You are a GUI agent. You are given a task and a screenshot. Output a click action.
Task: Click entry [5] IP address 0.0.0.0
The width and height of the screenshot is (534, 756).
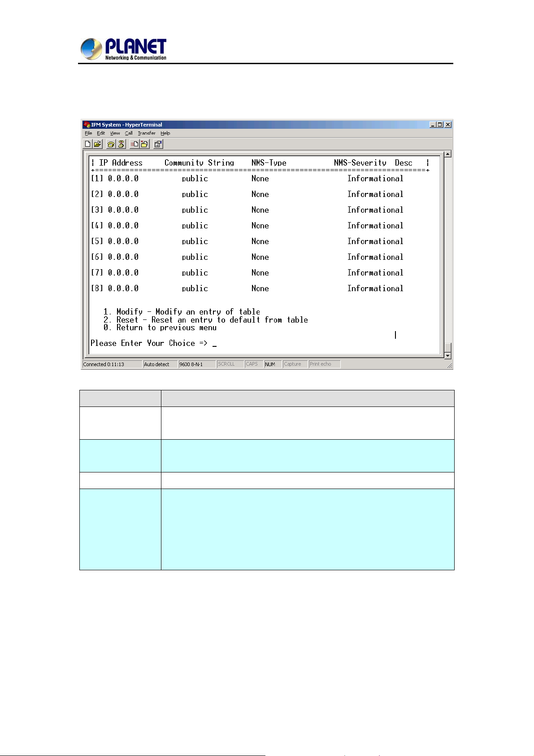click(123, 241)
